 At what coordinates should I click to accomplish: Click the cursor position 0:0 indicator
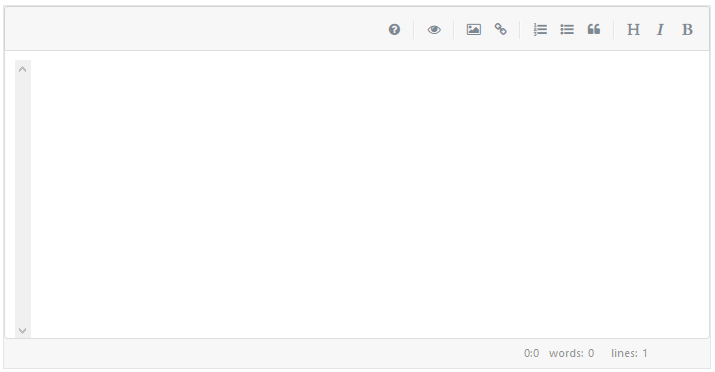click(x=531, y=353)
